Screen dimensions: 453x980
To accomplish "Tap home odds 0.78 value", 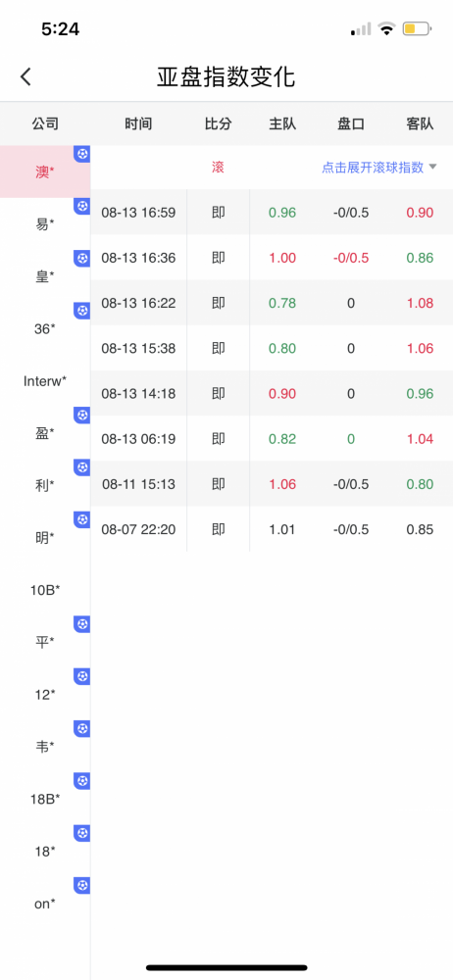I will [282, 303].
